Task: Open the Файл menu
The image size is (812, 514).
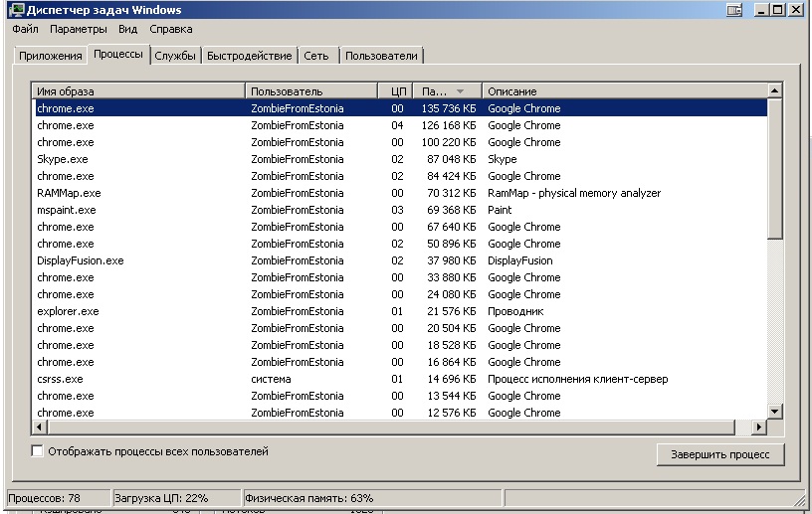Action: coord(25,29)
